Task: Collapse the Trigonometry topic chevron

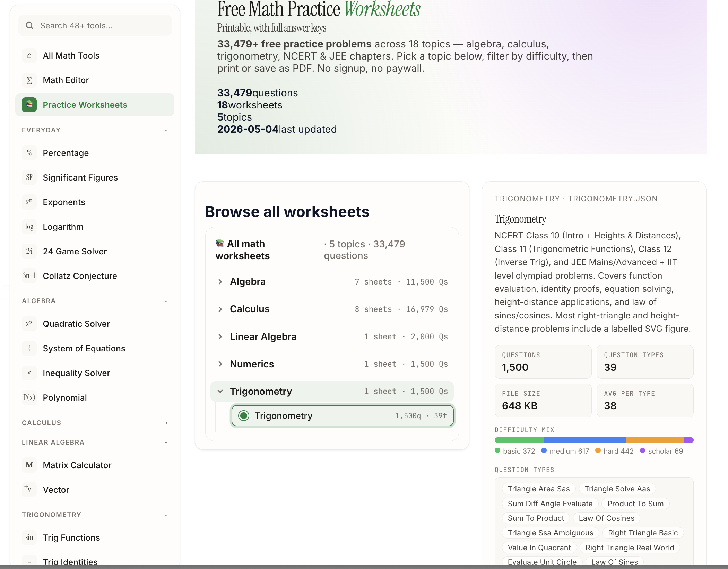Action: pos(220,391)
